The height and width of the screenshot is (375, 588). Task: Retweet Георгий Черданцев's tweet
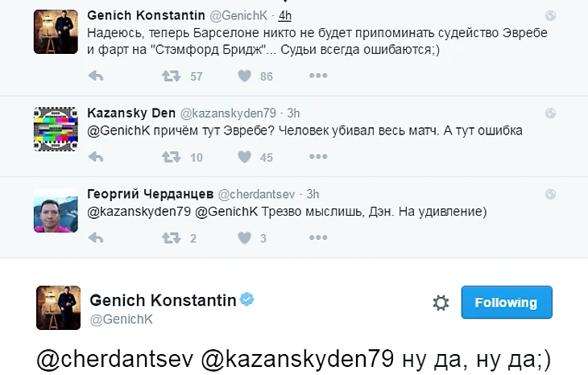point(170,238)
